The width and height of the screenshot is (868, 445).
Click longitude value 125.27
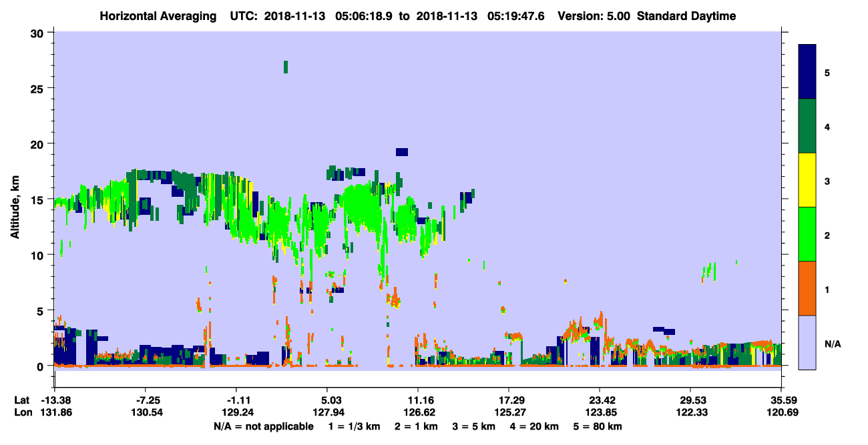point(509,413)
